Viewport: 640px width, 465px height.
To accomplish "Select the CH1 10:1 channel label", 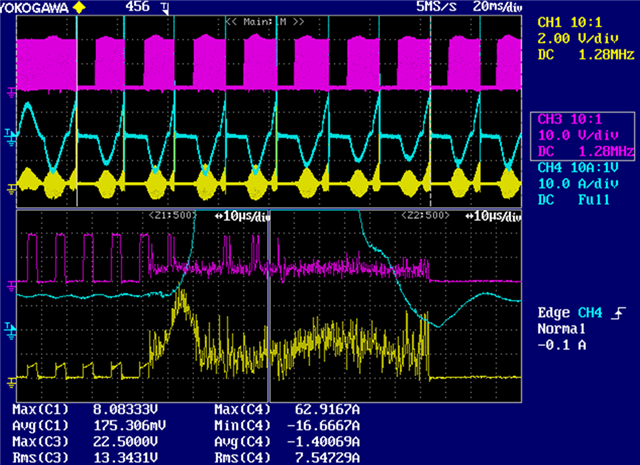I will (x=569, y=22).
